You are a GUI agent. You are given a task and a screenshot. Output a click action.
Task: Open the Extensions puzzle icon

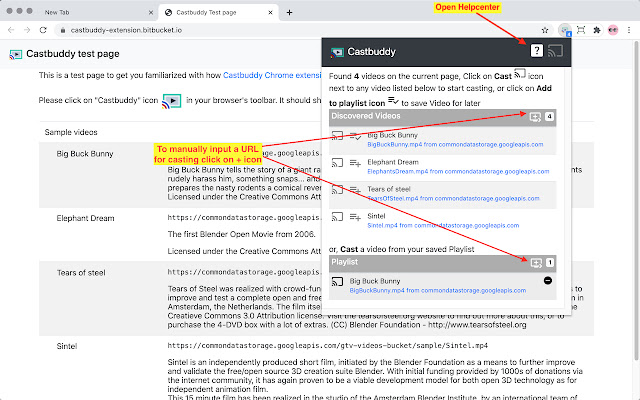(597, 30)
